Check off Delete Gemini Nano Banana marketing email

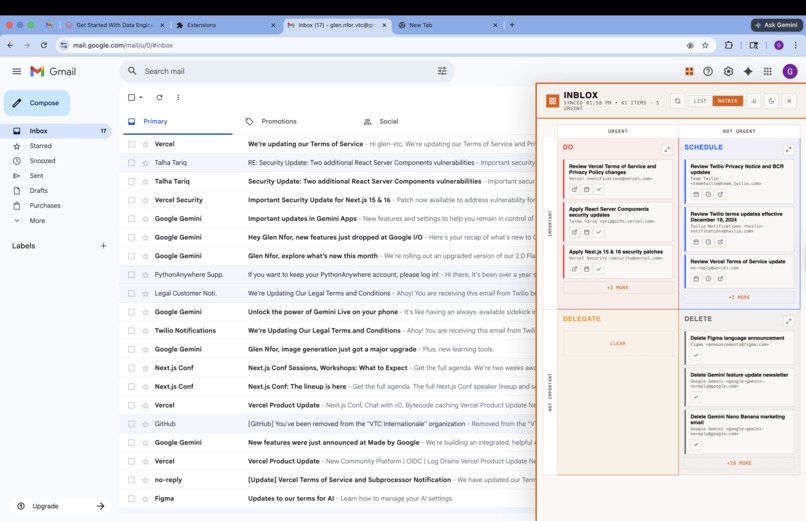point(696,445)
